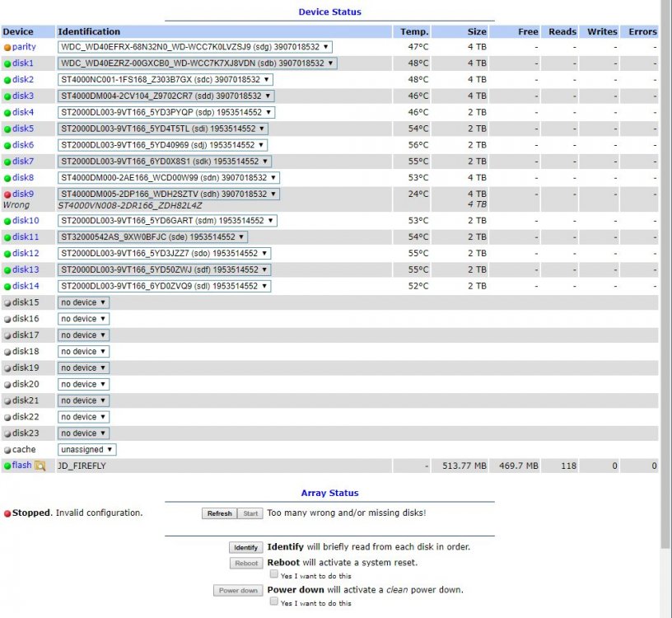
Task: Click the green status ball beside disk6
Action: point(7,145)
